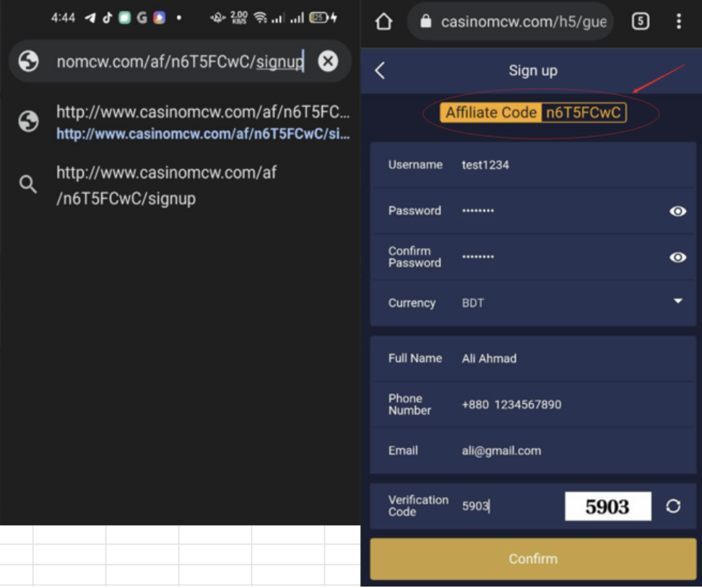Choose the search suggestion for casinomcw signup
Viewport: 702px width, 588px height.
(166, 186)
